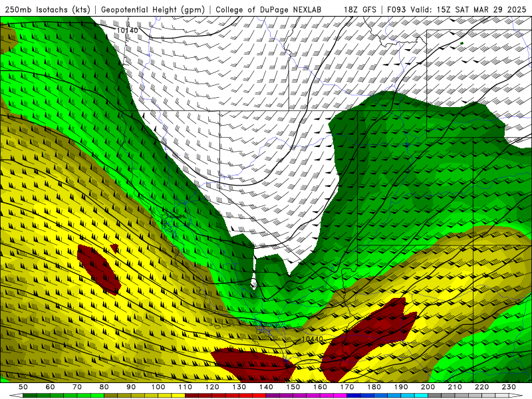Click the 70 value on the color scale
The height and width of the screenshot is (399, 532).
tap(77, 387)
